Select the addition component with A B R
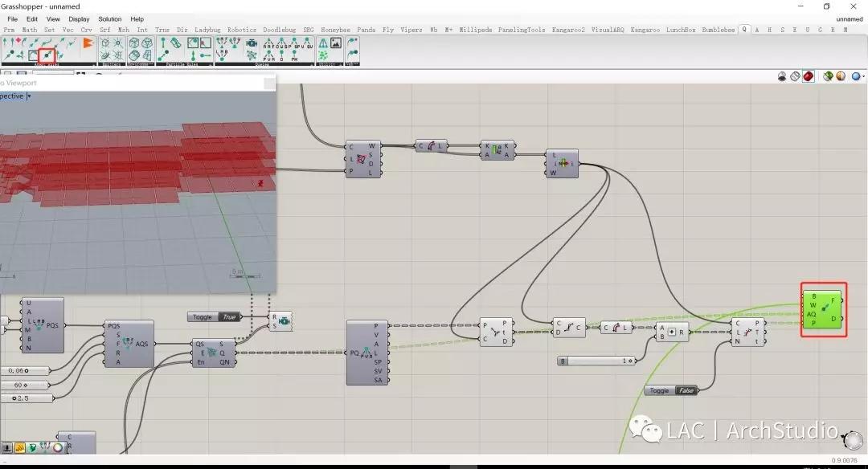868x469 pixels. tap(672, 332)
